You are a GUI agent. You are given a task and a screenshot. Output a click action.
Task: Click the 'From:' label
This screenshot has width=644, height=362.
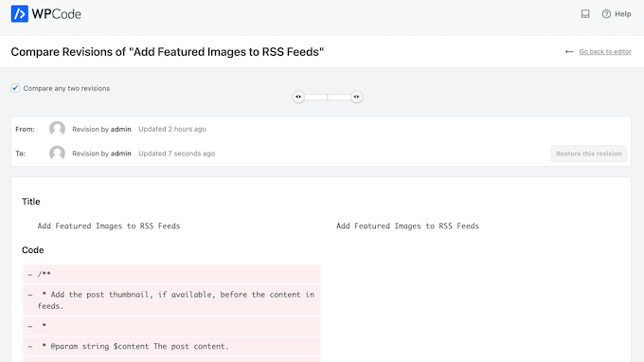tap(25, 129)
